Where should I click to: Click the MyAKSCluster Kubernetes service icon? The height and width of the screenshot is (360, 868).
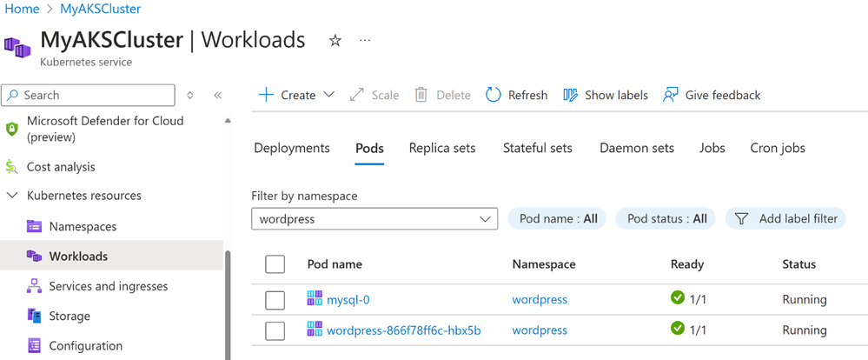tap(17, 47)
